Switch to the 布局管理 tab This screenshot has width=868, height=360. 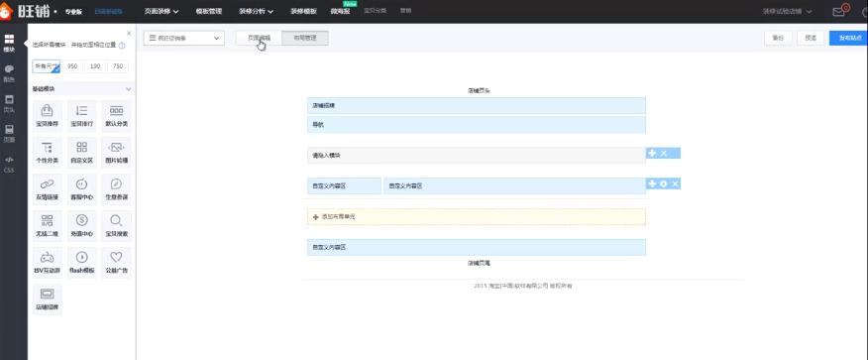[305, 39]
